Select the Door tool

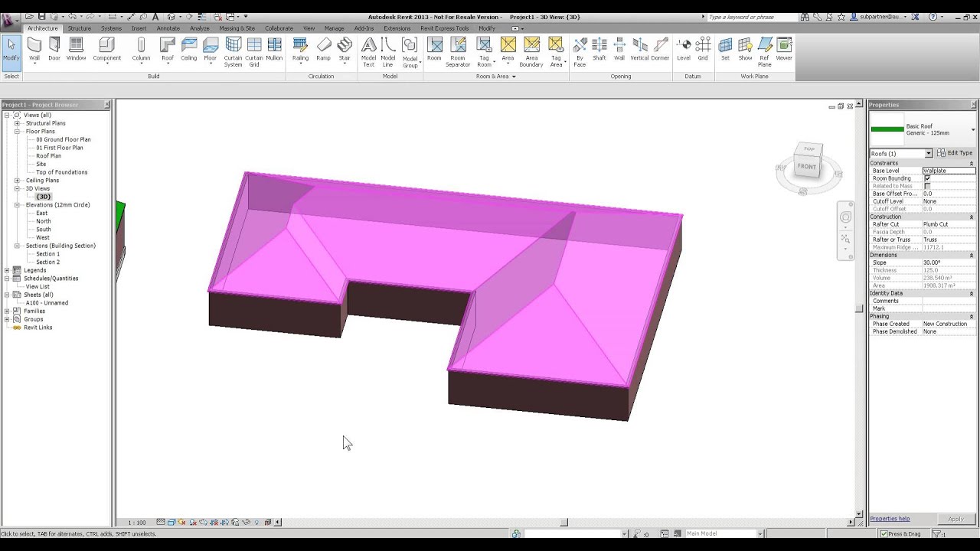tap(54, 49)
